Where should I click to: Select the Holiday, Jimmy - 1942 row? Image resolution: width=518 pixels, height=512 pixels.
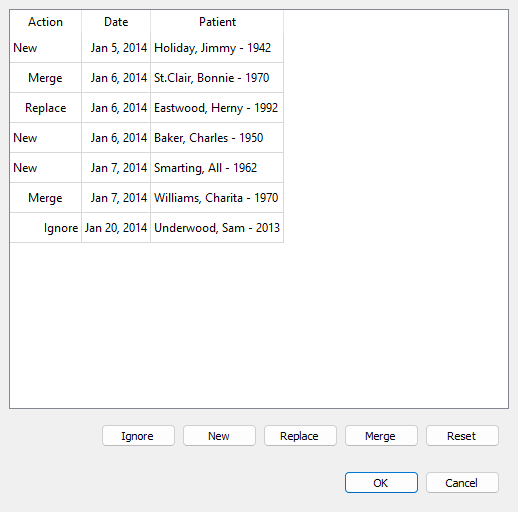click(147, 48)
